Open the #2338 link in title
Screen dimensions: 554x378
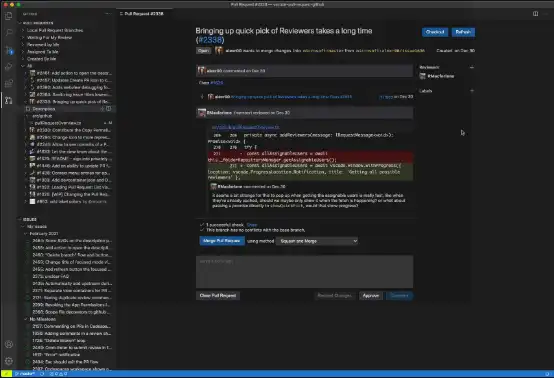point(210,40)
